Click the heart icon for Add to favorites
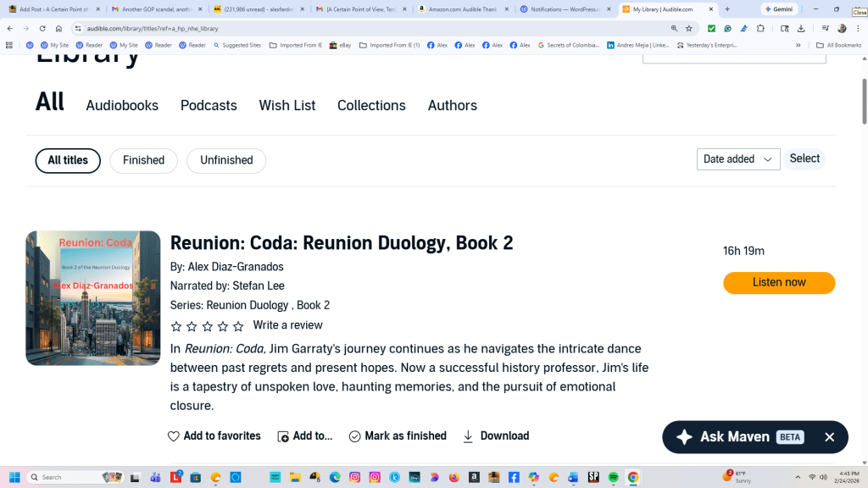Viewport: 868px width, 488px height. coord(174,436)
